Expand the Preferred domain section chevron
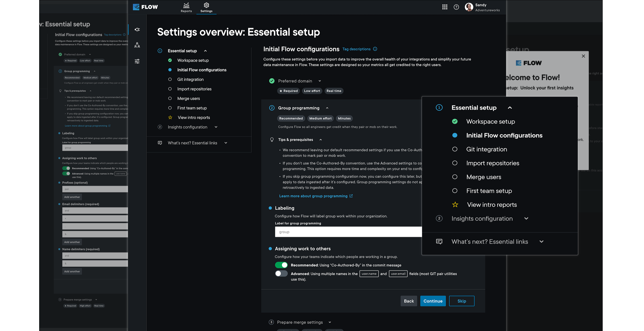Screen dimensions: 644x331 (x=320, y=81)
